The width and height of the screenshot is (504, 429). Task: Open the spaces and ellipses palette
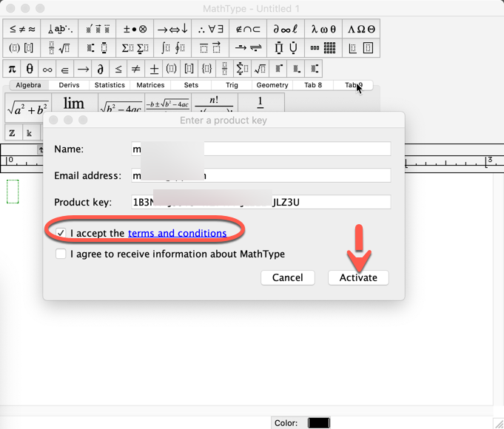click(x=59, y=29)
